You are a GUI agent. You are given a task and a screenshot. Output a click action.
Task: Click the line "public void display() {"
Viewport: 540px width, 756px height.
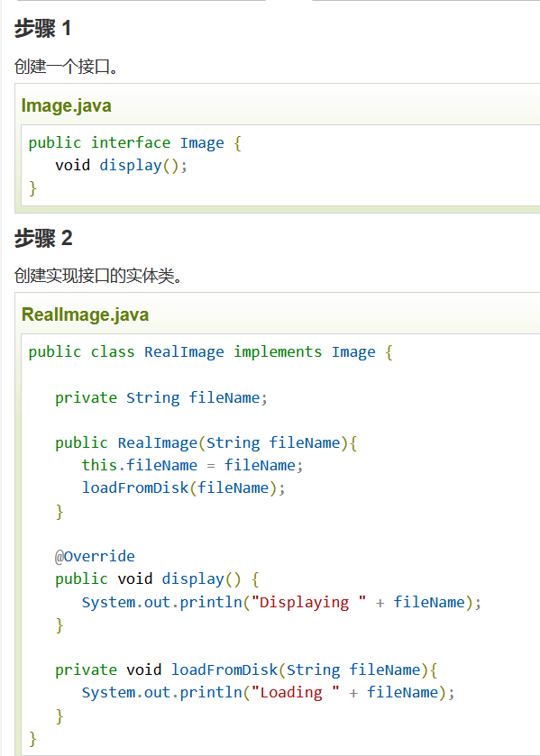[x=158, y=578]
